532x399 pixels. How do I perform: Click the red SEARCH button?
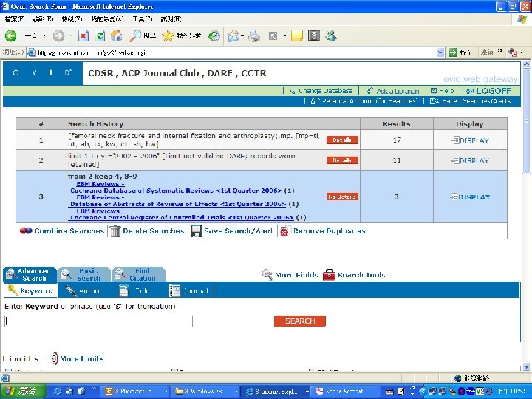(x=300, y=321)
